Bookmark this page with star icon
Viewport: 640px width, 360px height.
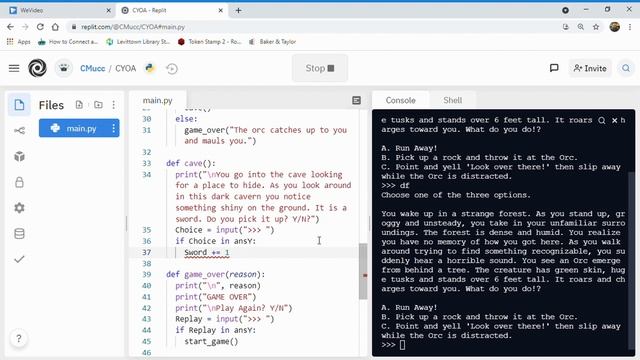[x=596, y=27]
